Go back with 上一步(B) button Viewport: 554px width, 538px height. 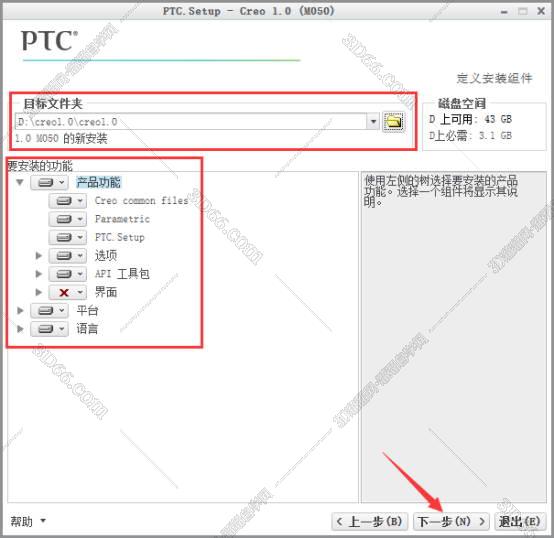tap(370, 521)
